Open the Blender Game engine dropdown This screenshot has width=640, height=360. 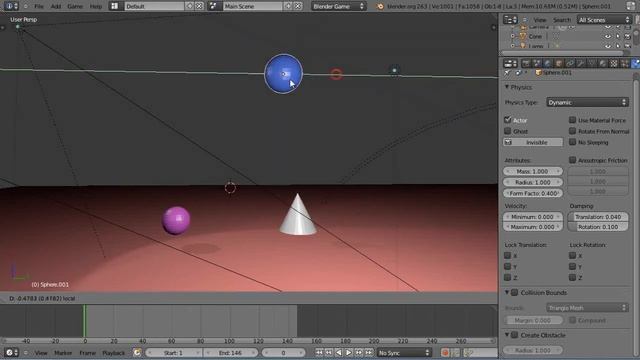point(338,6)
